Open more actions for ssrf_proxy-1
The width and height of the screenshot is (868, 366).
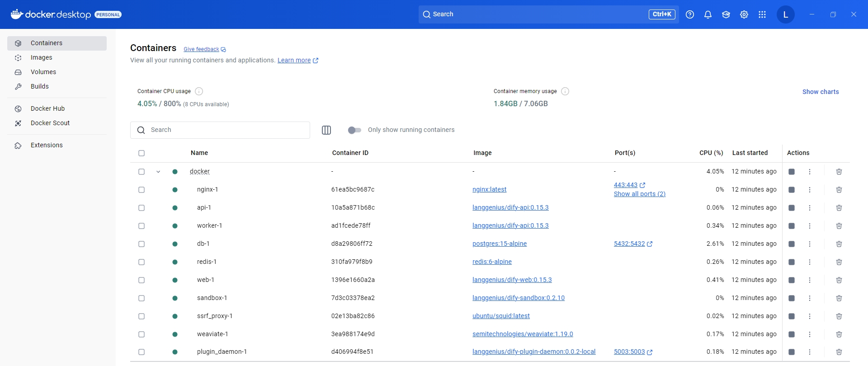point(810,316)
